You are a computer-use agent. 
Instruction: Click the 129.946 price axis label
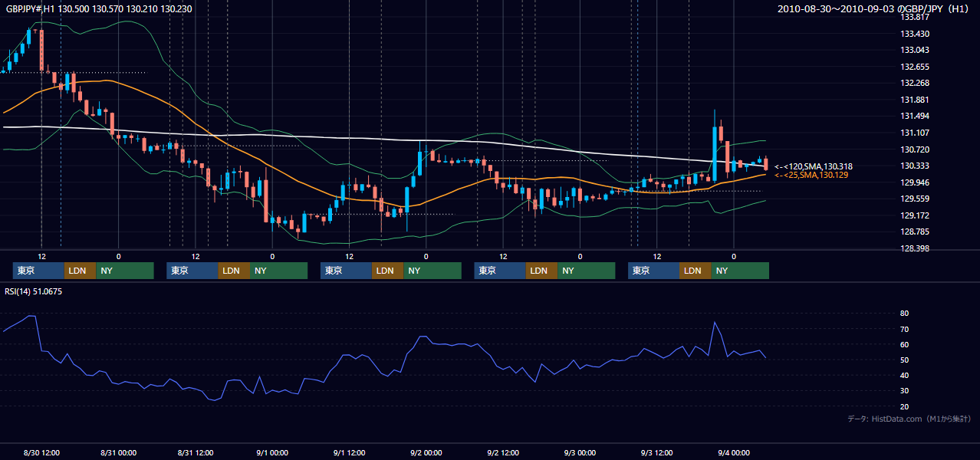(916, 182)
